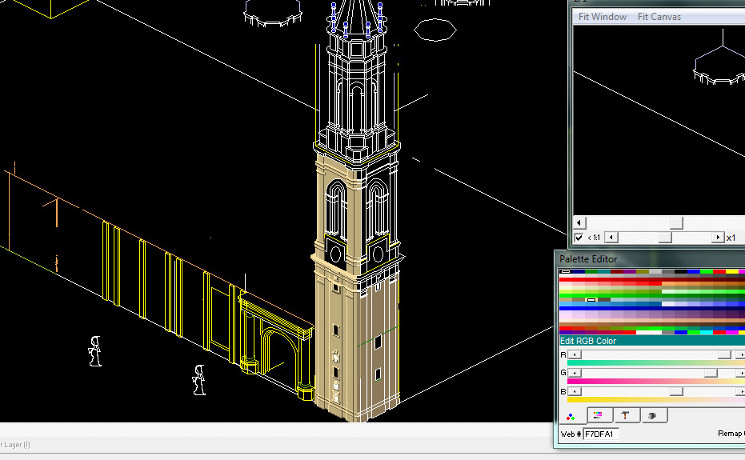The width and height of the screenshot is (745, 460).
Task: Click the zoom slider right arrow near x1
Action: click(x=718, y=237)
